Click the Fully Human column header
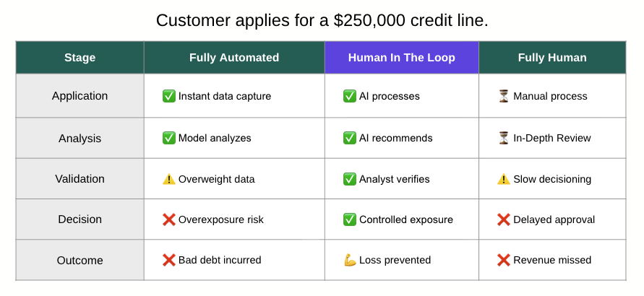The image size is (644, 296). click(552, 58)
